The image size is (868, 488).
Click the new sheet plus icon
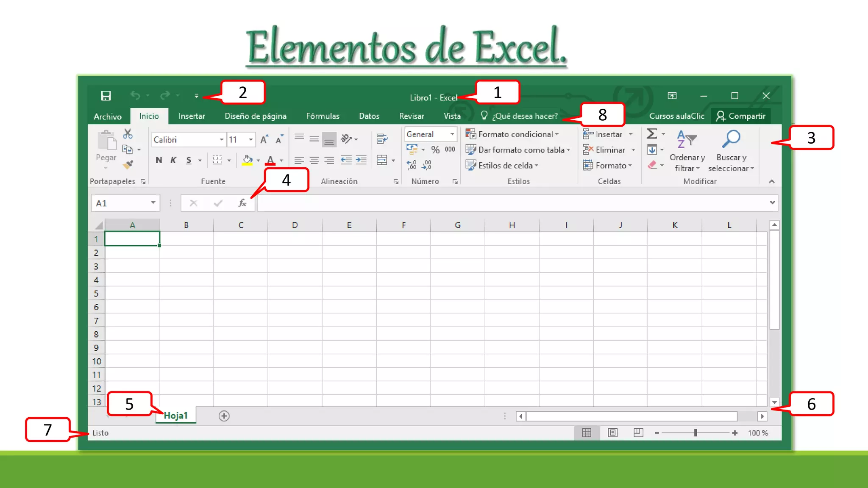click(x=224, y=416)
